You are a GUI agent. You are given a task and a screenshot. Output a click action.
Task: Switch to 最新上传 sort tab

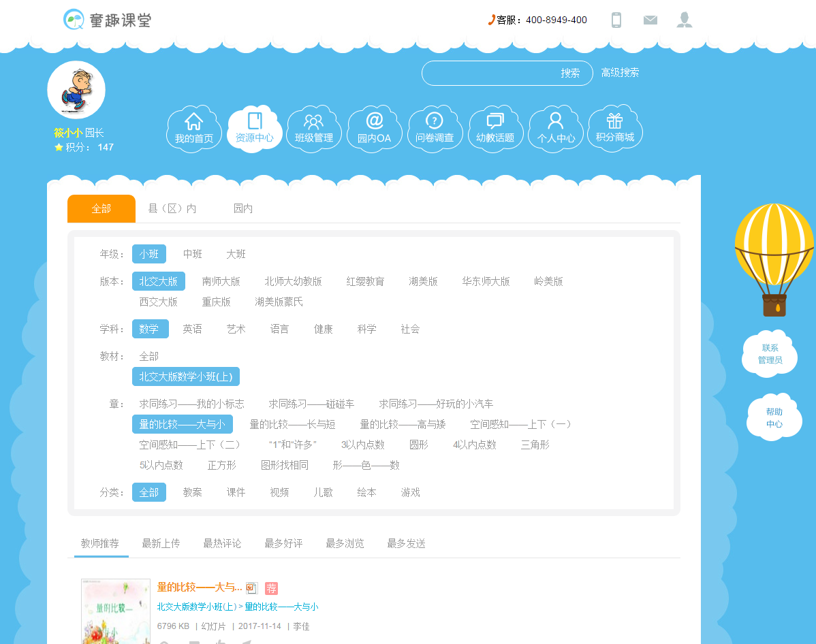point(161,543)
